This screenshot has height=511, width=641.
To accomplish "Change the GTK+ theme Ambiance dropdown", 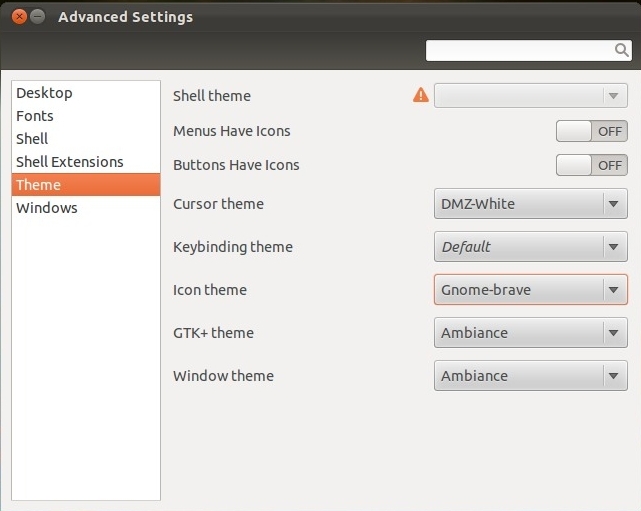I will pyautogui.click(x=531, y=332).
